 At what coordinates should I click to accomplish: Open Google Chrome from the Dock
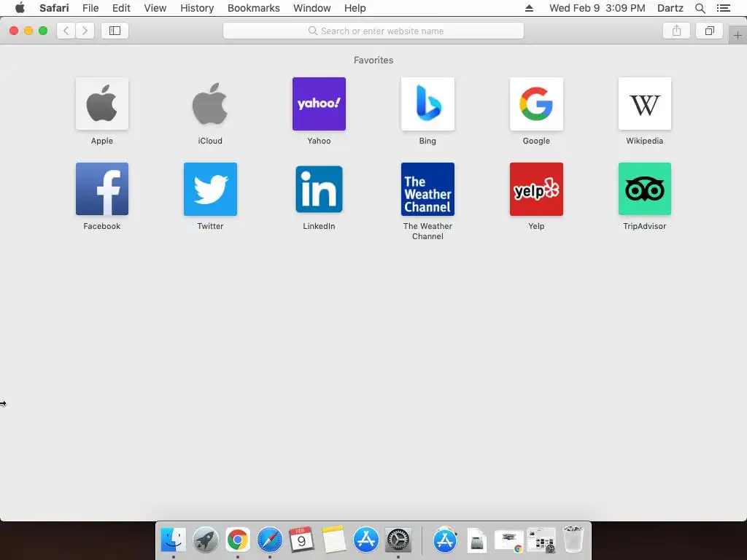238,540
